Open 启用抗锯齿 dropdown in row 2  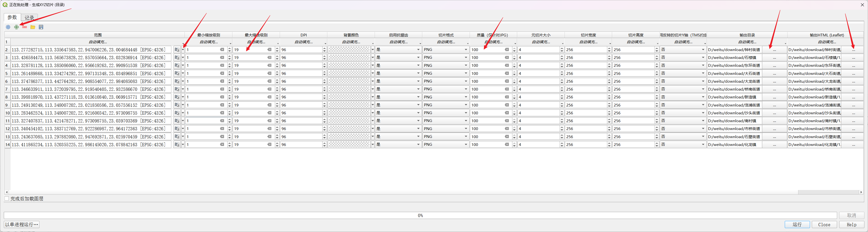tap(398, 50)
